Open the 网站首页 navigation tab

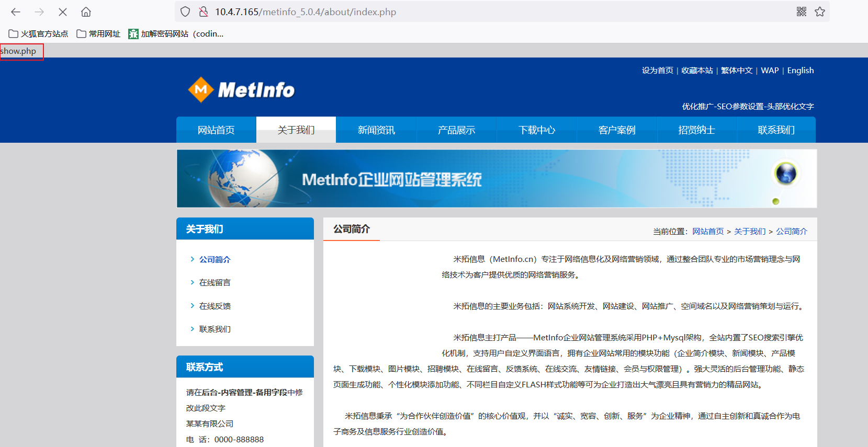[216, 130]
